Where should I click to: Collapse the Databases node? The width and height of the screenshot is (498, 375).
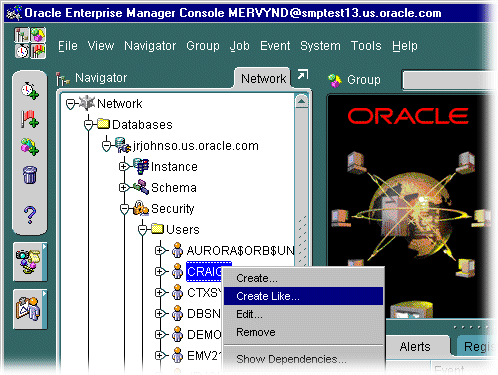click(88, 125)
